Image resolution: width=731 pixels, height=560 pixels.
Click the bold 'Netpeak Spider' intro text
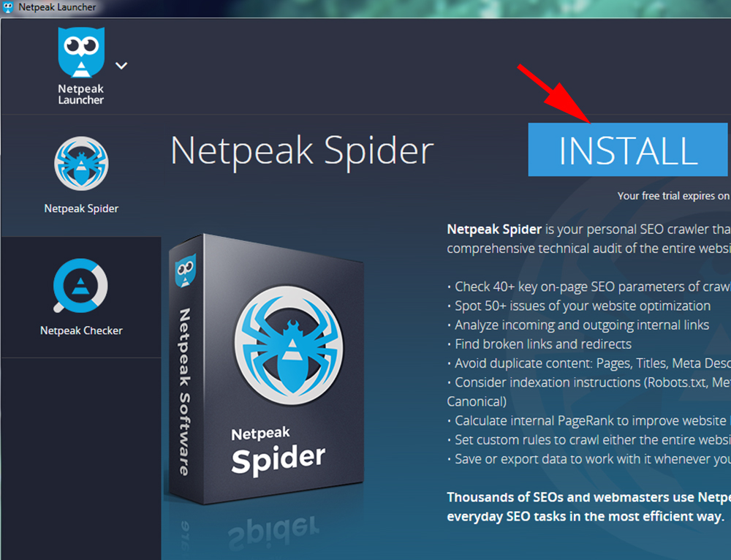coord(494,229)
